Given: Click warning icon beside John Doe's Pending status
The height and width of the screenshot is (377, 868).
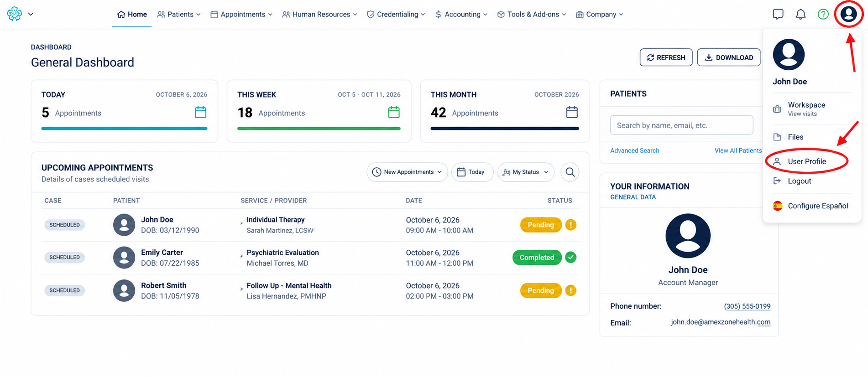Looking at the screenshot, I should point(570,225).
